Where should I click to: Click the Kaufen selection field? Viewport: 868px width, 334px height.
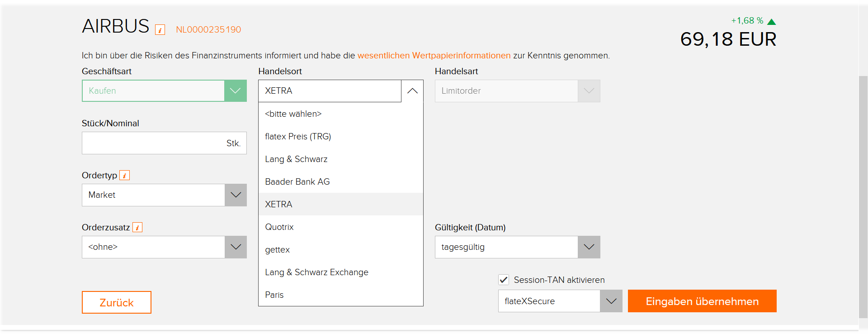tap(153, 91)
